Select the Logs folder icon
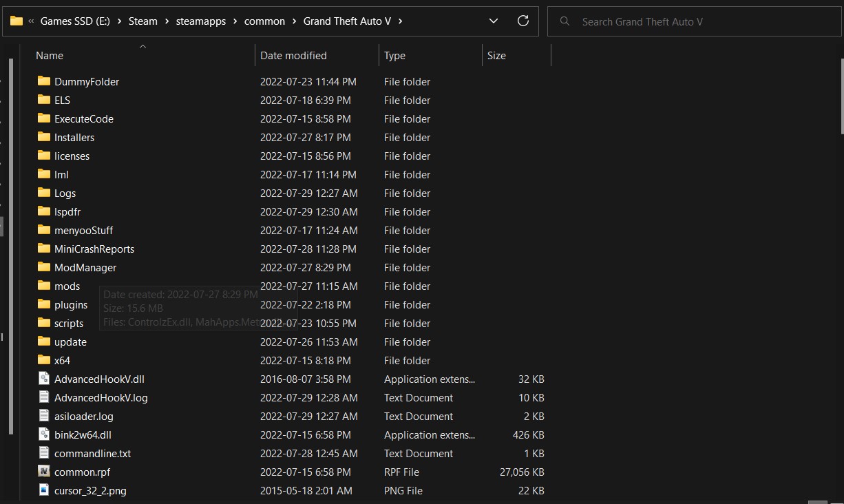The image size is (844, 504). [x=44, y=193]
